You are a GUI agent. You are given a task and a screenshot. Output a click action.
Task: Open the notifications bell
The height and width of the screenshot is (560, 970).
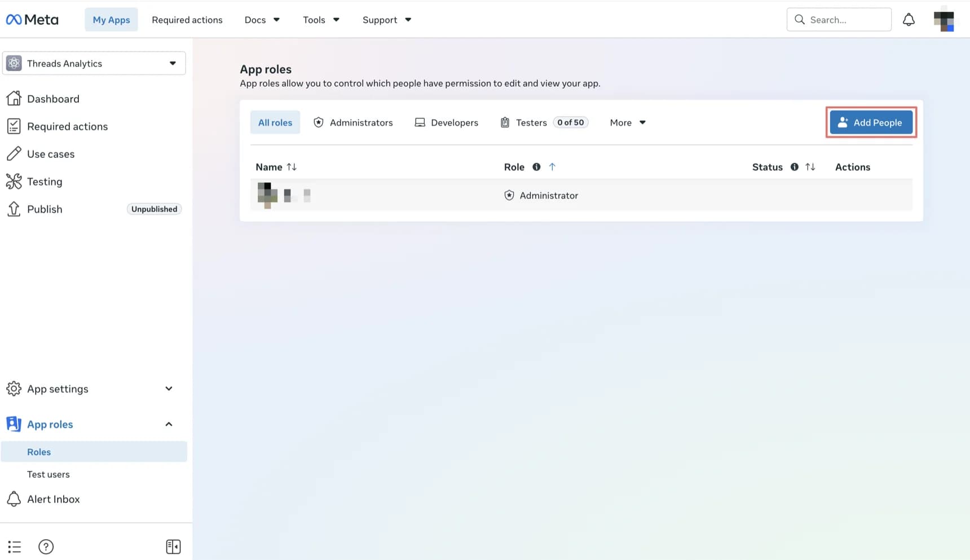point(909,20)
